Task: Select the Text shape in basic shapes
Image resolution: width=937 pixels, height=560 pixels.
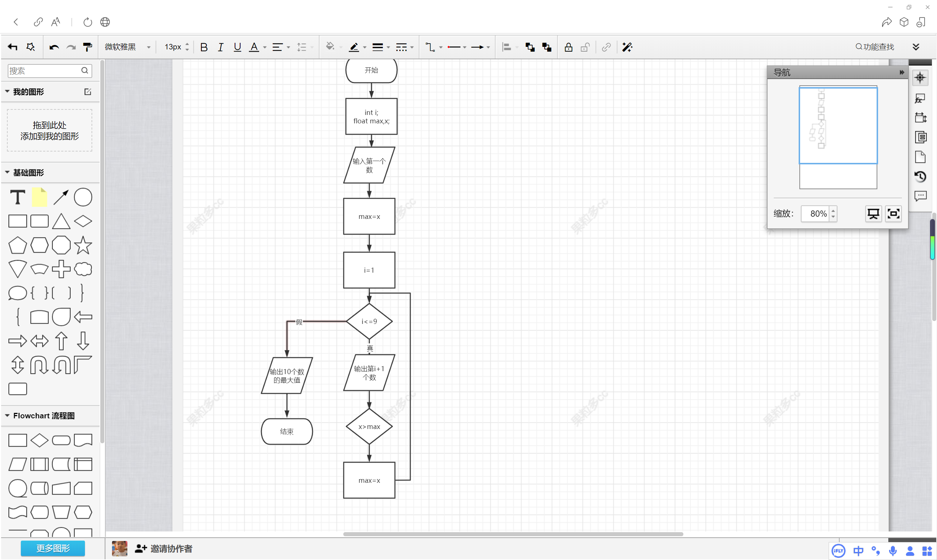Action: [17, 197]
